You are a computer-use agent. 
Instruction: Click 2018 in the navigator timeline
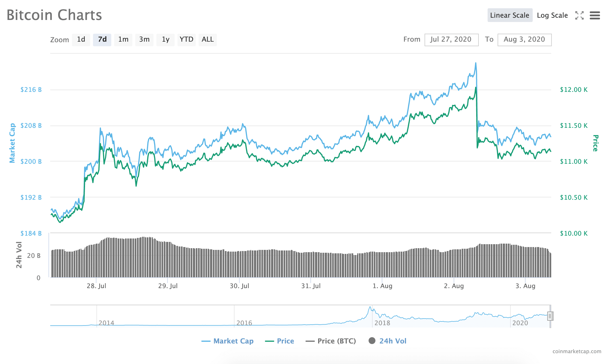pyautogui.click(x=382, y=323)
